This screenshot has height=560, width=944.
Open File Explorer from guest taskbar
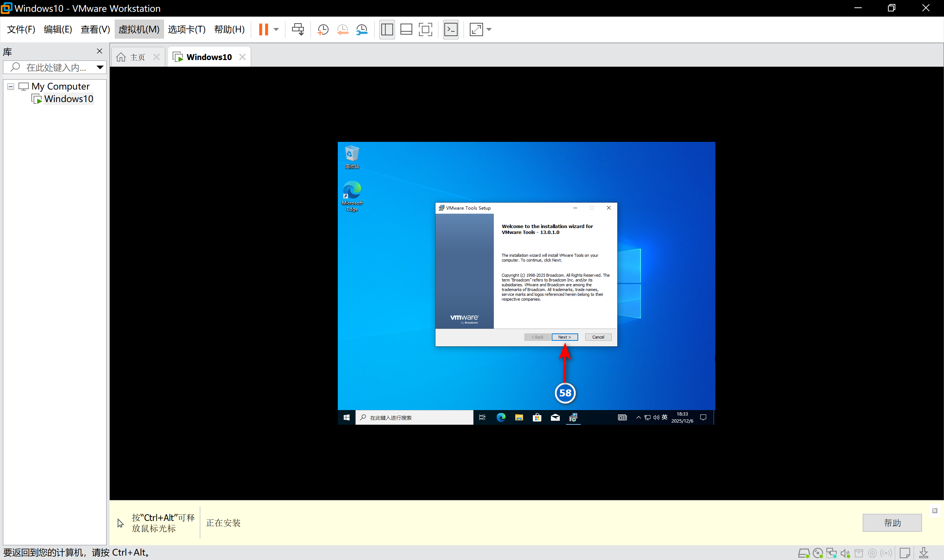coord(519,417)
